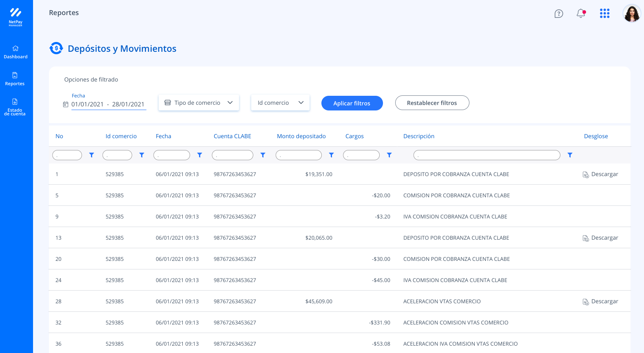
Task: Select the -$331.90 charge cell
Action: pyautogui.click(x=380, y=323)
